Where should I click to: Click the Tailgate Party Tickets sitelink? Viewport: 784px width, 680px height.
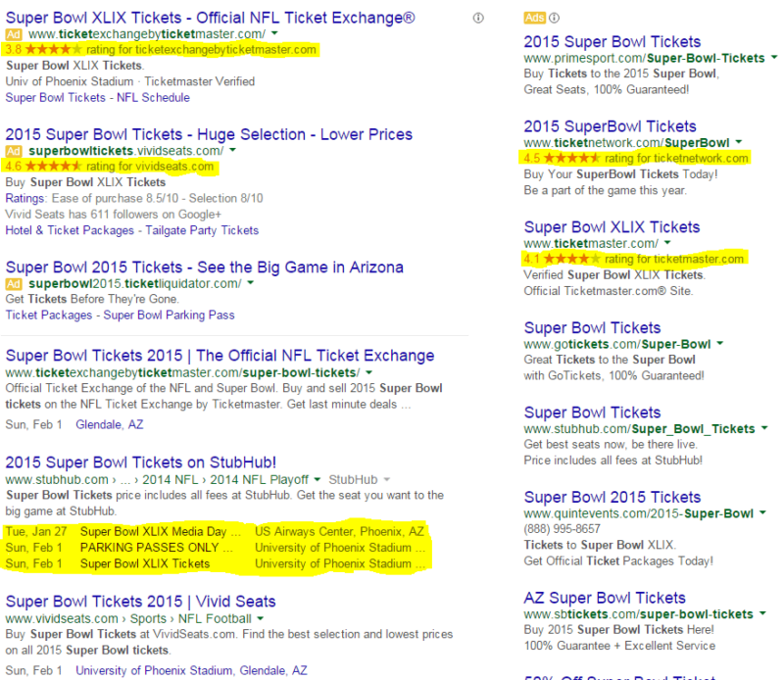[x=199, y=230]
